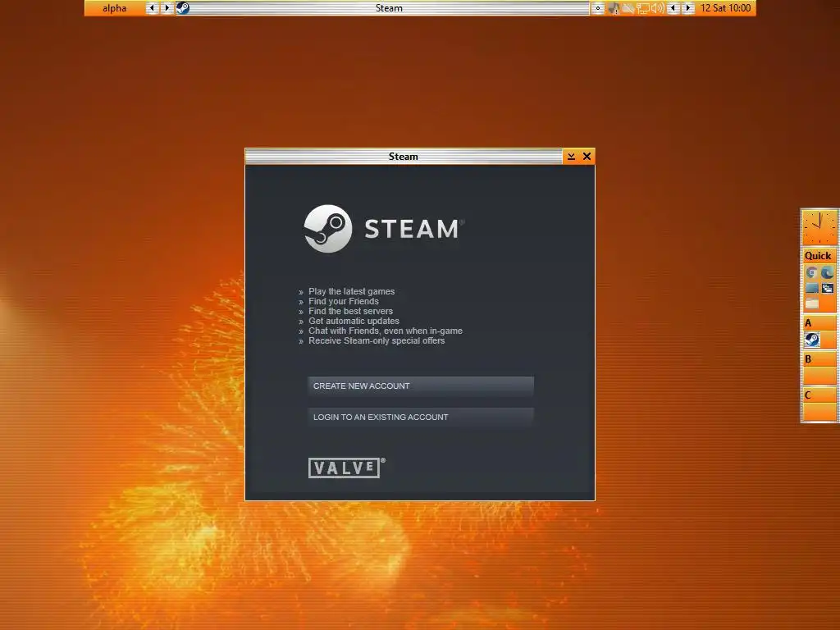Click the Steam icon in the top taskbar
Viewport: 840px width, 630px height.
(x=183, y=8)
